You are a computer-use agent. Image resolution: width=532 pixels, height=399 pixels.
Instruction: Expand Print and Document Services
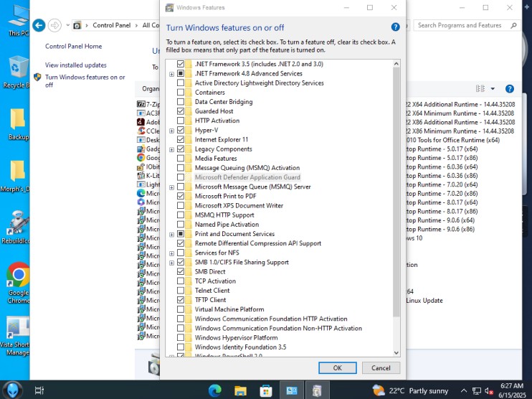(171, 235)
